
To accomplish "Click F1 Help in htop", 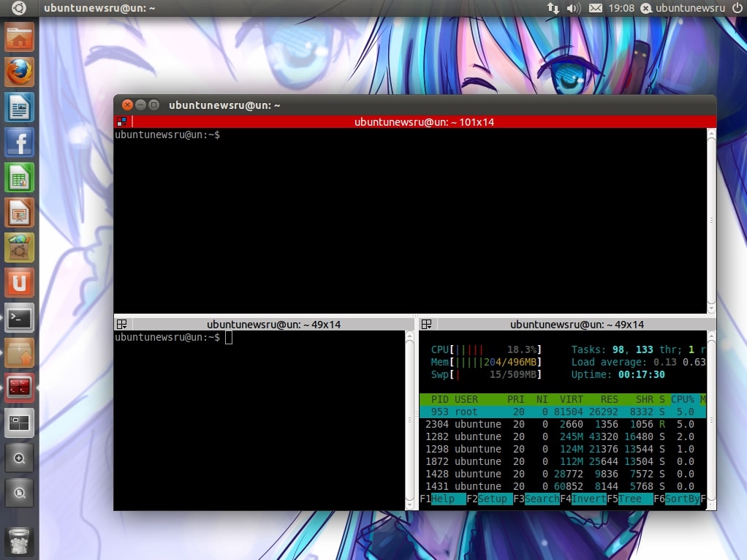I will point(443,499).
